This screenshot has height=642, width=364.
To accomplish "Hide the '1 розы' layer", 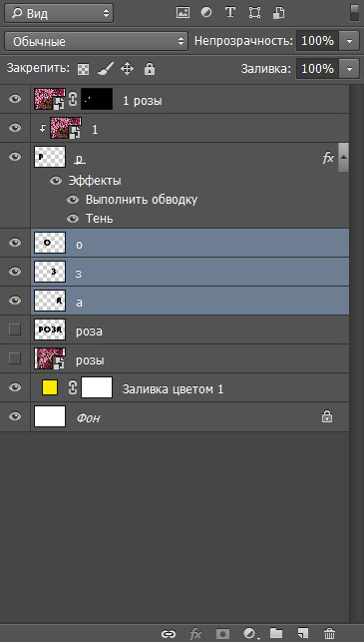I will point(15,99).
